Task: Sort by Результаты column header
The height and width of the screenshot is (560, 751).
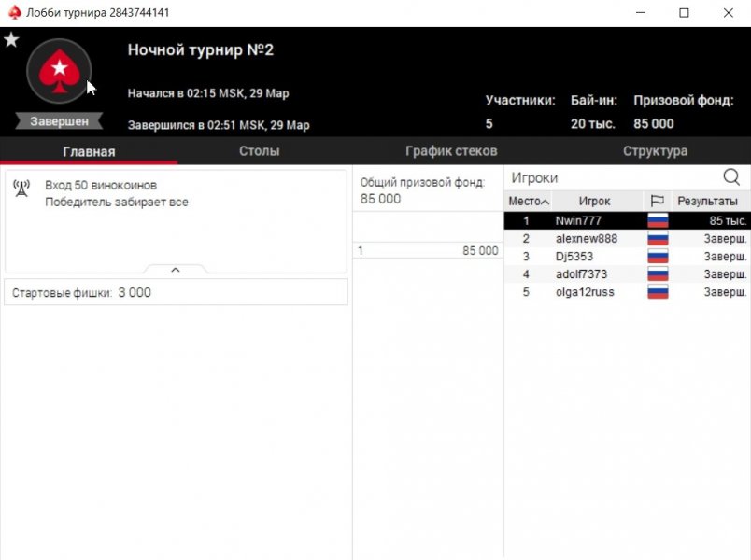Action: coord(707,201)
